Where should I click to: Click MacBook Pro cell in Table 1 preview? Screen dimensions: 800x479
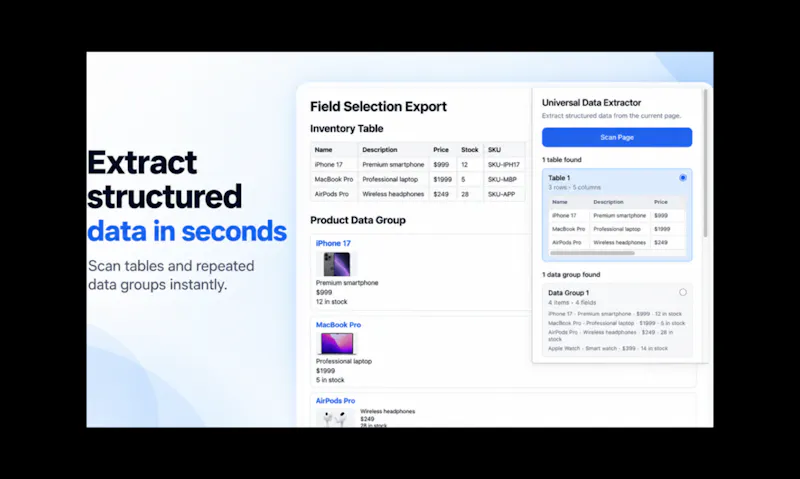click(x=568, y=229)
